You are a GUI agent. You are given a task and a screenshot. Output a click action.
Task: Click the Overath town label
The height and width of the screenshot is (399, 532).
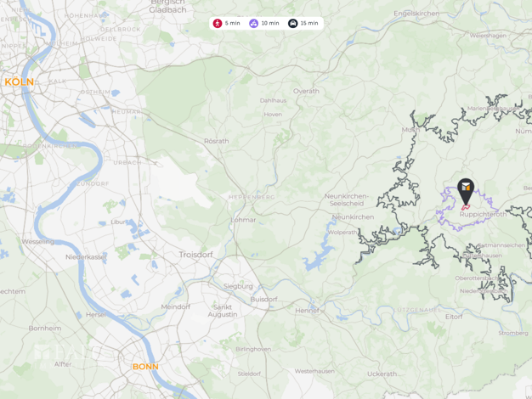[x=306, y=91]
